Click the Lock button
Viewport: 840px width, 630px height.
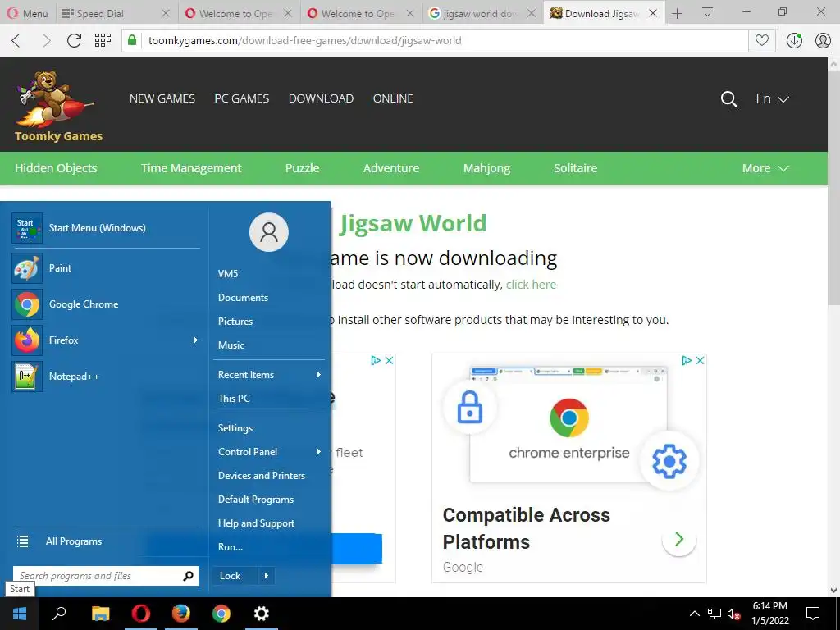235,576
